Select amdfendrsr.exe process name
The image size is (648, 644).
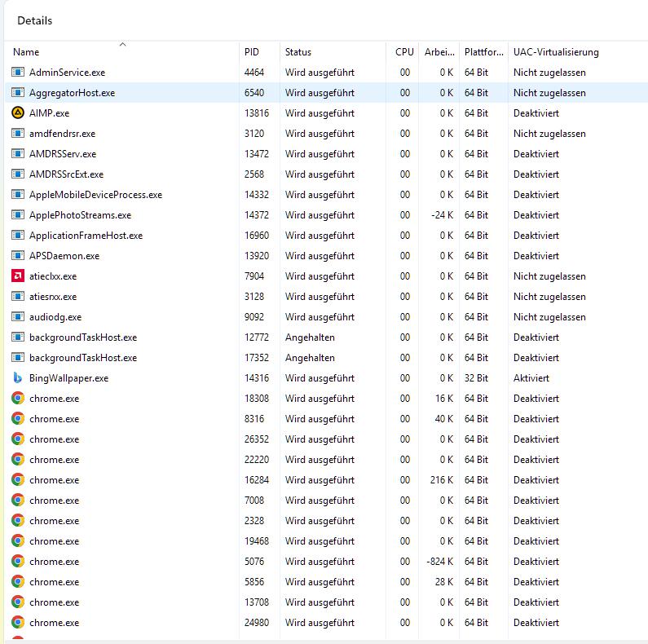pos(62,134)
